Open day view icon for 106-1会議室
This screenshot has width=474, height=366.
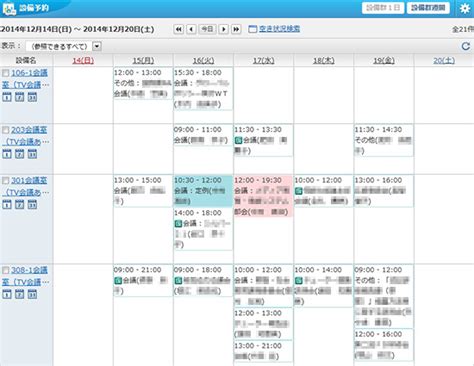click(7, 97)
